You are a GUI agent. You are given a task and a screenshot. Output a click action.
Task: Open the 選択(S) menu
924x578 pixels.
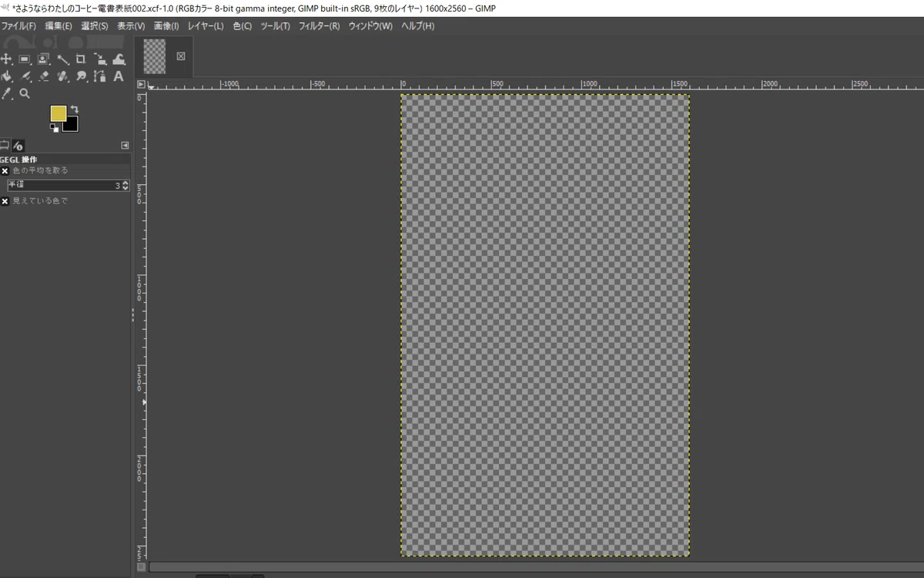[x=95, y=26]
